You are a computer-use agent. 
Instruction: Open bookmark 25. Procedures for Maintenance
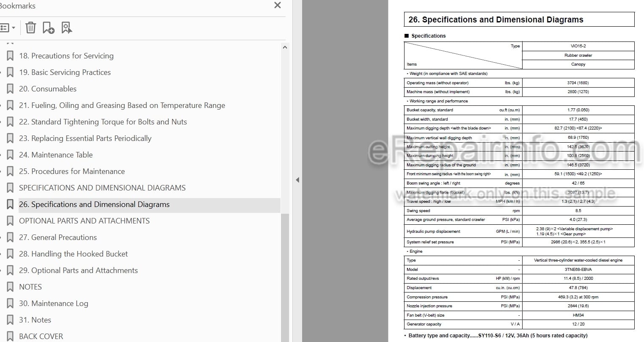(72, 171)
